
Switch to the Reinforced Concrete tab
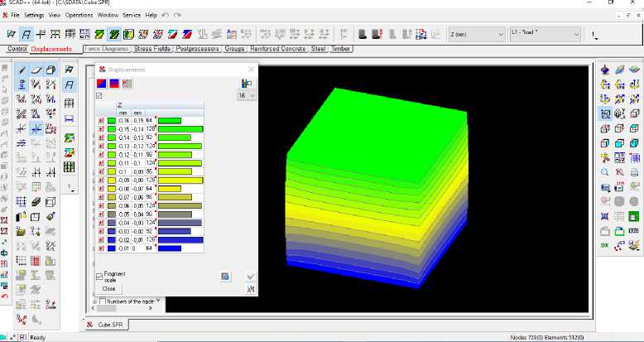coord(278,49)
